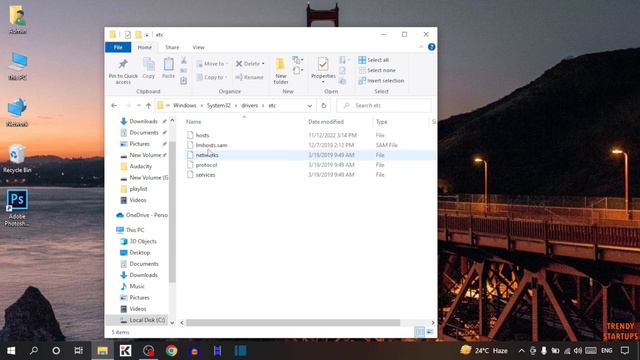Open Downloads in Quick access
Viewport: 640px width, 360px height.
pos(143,121)
